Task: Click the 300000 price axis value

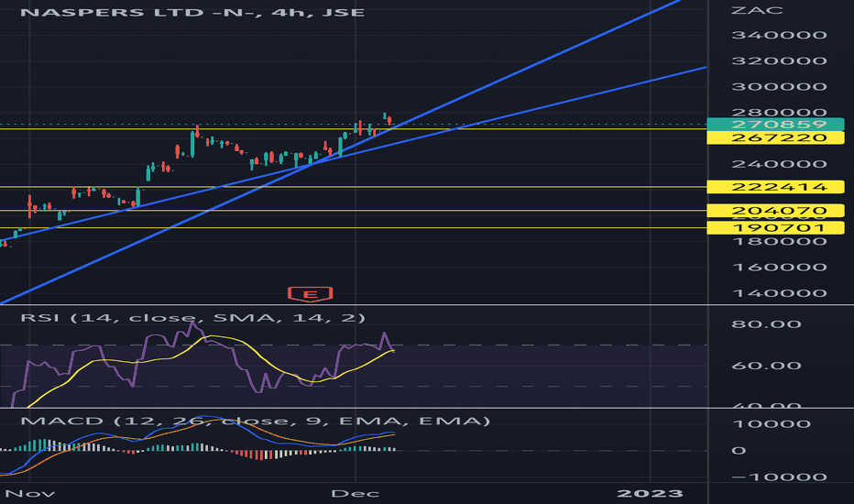Action: click(x=780, y=87)
